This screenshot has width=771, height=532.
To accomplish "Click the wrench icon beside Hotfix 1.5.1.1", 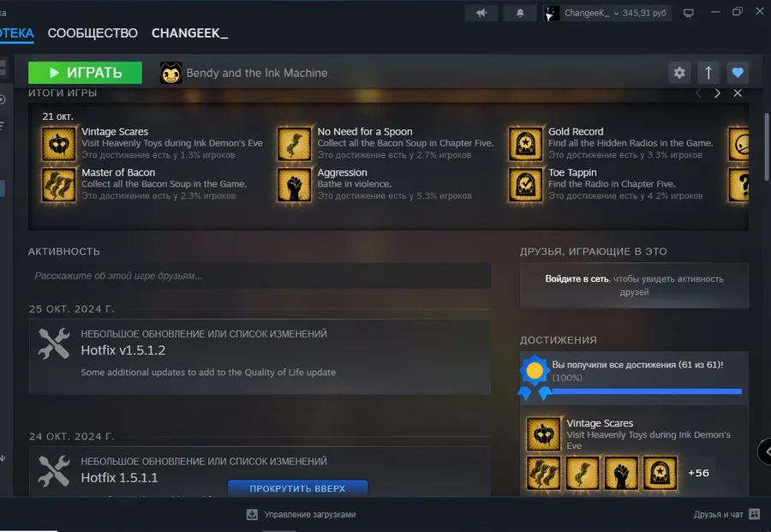I will click(x=54, y=471).
